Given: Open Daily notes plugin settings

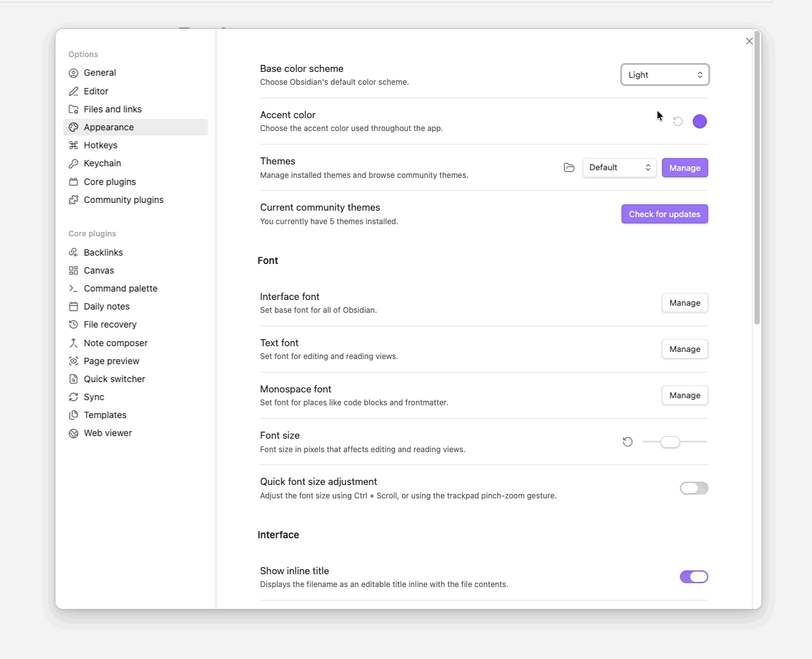Looking at the screenshot, I should [107, 306].
